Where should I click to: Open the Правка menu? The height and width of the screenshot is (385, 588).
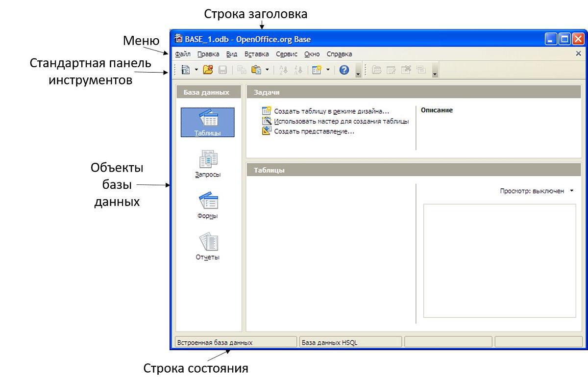click(208, 54)
